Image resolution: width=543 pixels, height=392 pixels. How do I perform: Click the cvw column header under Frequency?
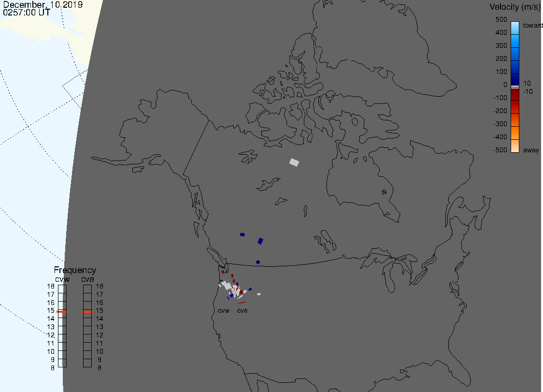pyautogui.click(x=62, y=279)
